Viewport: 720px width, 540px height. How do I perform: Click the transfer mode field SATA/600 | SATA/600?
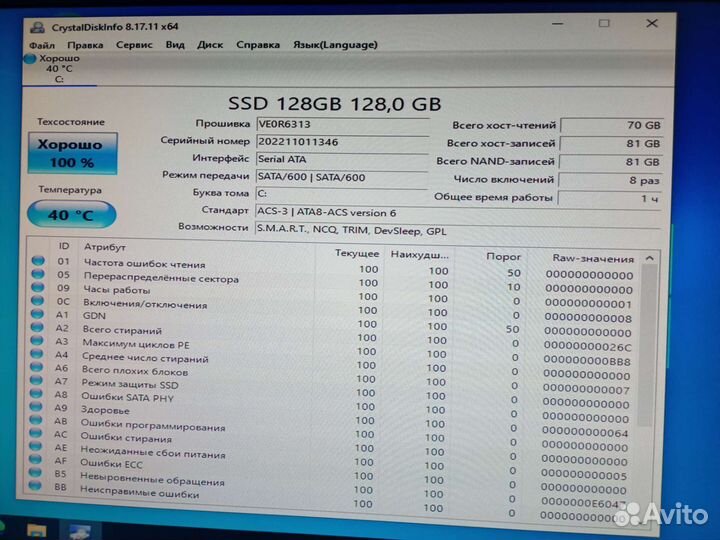341,177
